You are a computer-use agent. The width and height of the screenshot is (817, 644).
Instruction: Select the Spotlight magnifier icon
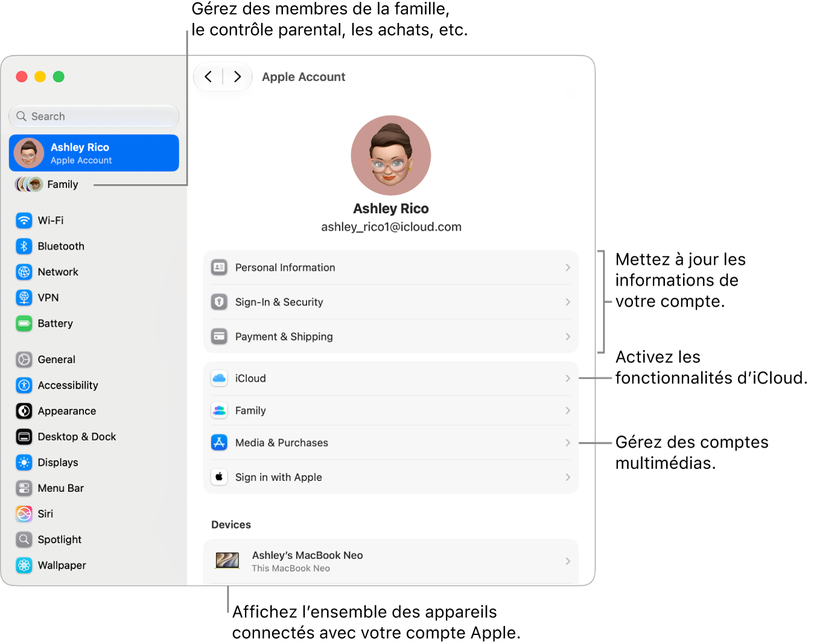24,540
